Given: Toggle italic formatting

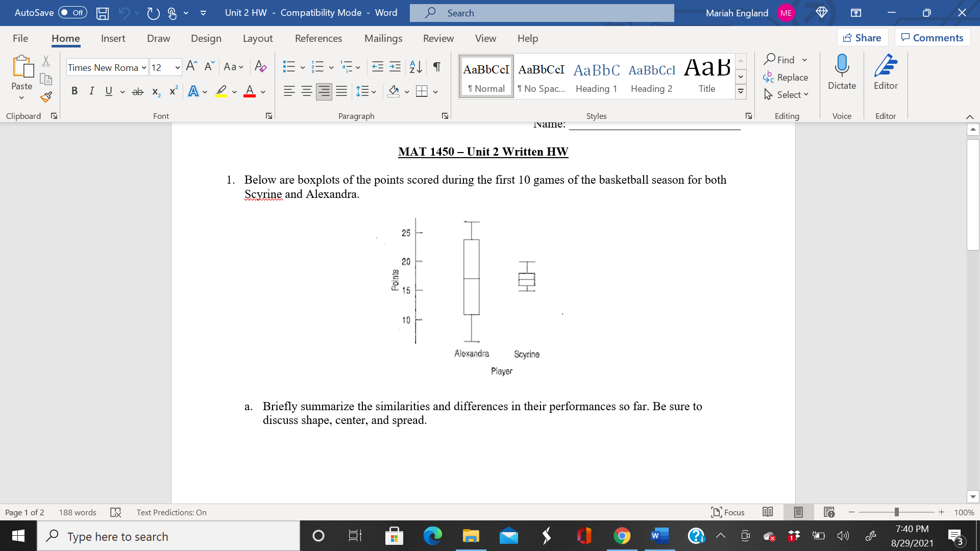Looking at the screenshot, I should [x=92, y=91].
